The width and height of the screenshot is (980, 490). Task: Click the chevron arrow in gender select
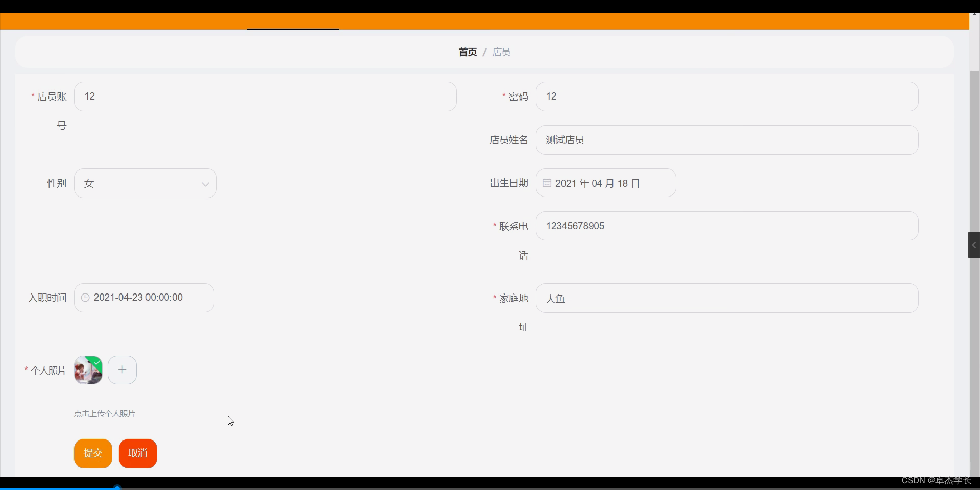point(205,184)
